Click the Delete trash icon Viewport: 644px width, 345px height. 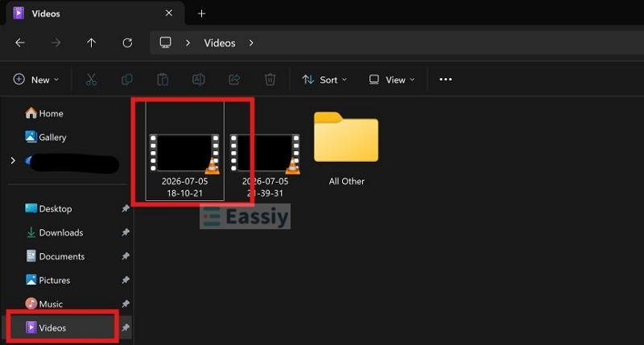[270, 80]
